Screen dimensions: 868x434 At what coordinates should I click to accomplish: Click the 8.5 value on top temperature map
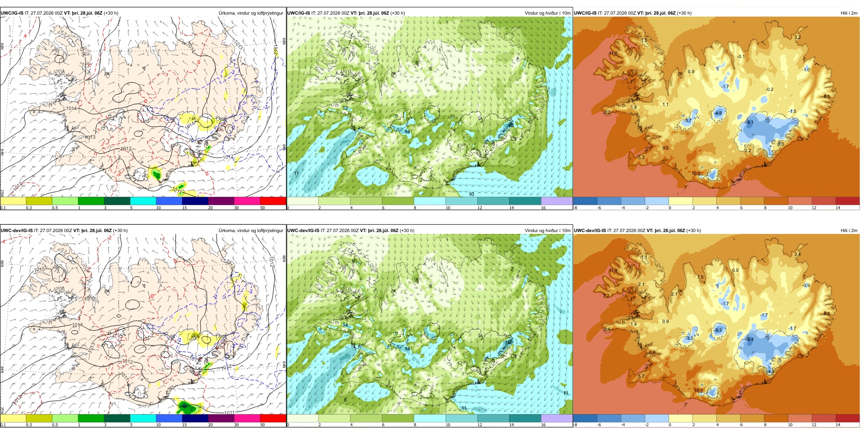(826, 97)
